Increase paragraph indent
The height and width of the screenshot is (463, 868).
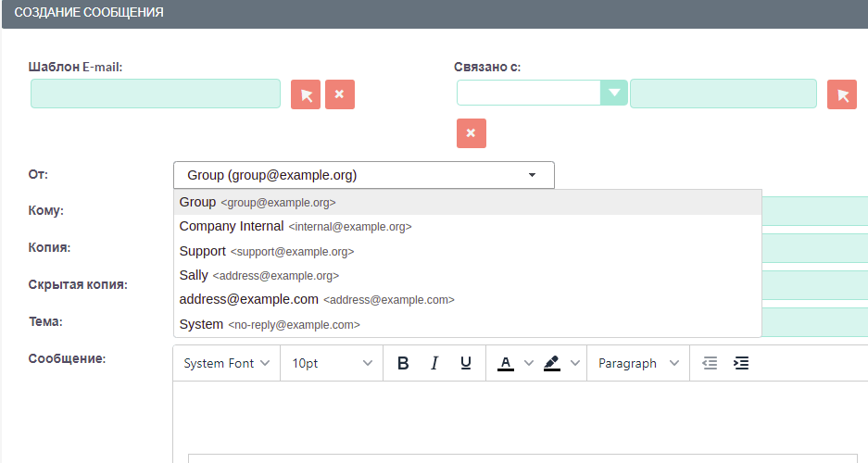(741, 364)
